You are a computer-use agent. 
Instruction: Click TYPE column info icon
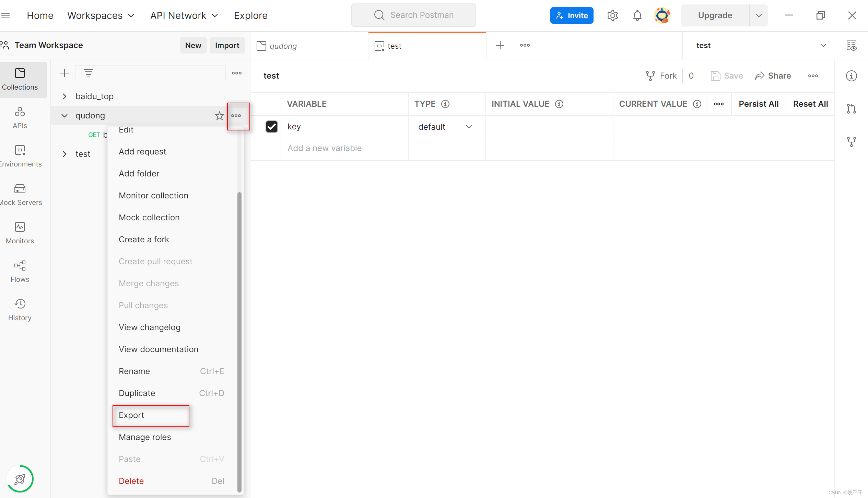(x=445, y=104)
